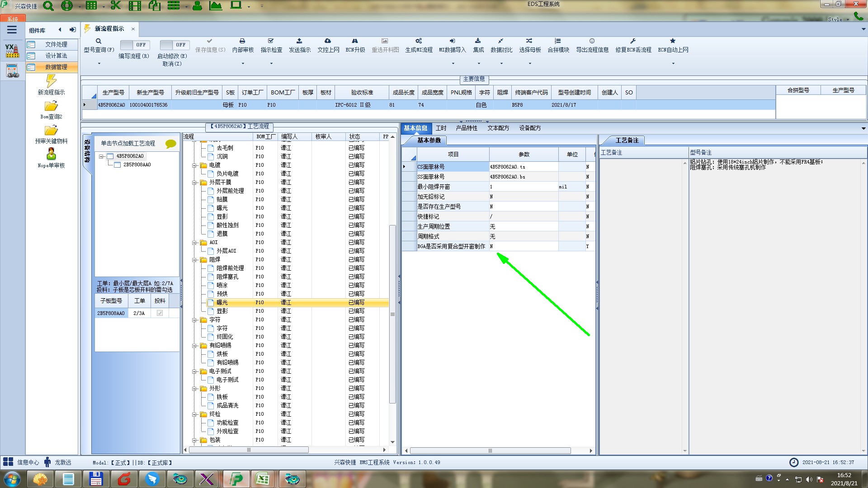This screenshot has width=868, height=488.
Task: Click MI数据导入 import icon
Action: 452,41
